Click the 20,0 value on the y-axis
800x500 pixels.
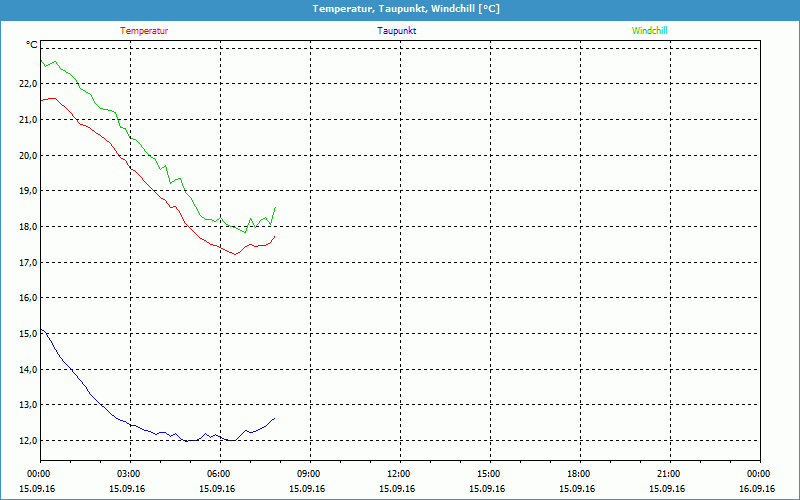pyautogui.click(x=27, y=155)
